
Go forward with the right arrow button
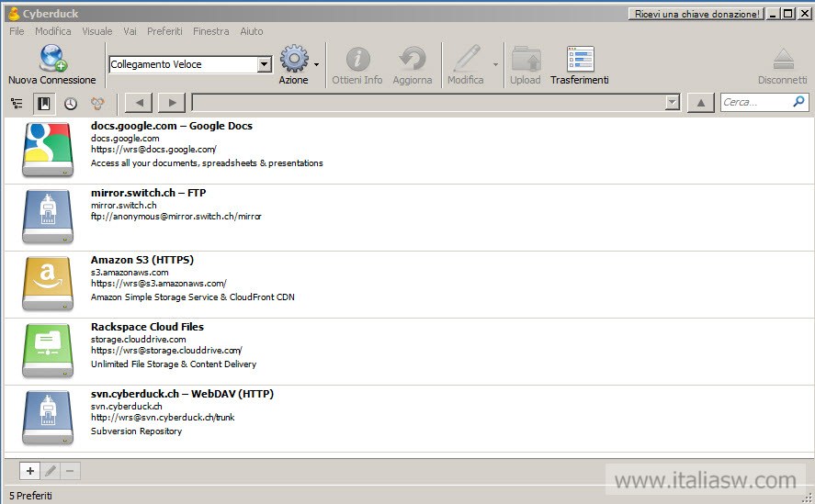(x=172, y=103)
